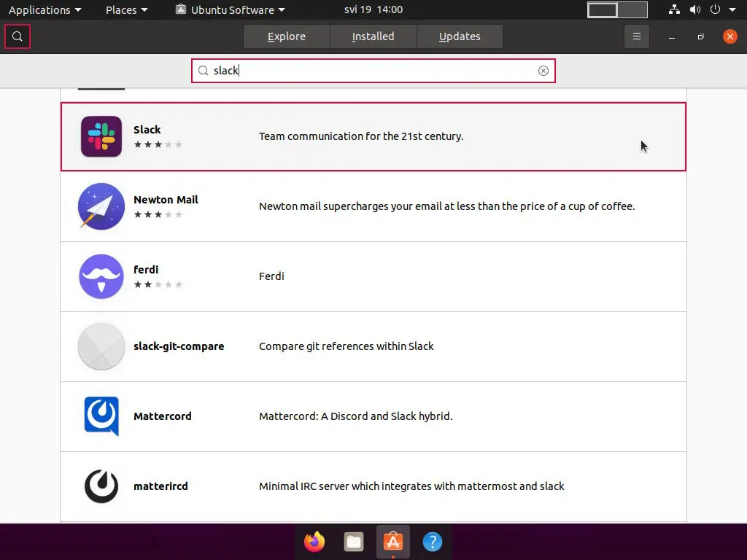Open the ferdi result title
Viewport: 747px width, 560px height.
pyautogui.click(x=146, y=270)
